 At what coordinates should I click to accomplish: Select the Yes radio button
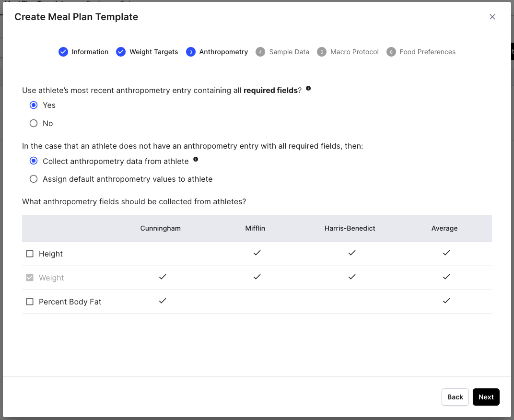click(x=34, y=105)
